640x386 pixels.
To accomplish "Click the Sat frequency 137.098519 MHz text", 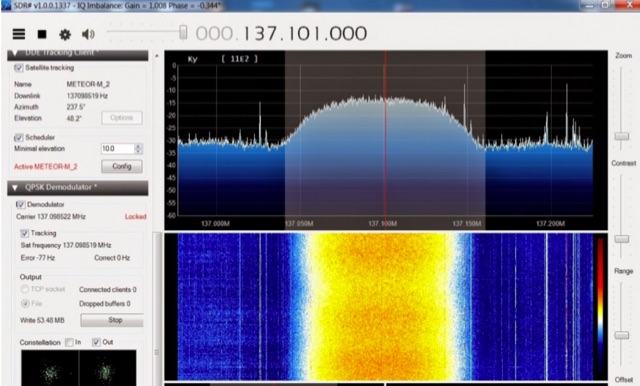I will pyautogui.click(x=66, y=245).
